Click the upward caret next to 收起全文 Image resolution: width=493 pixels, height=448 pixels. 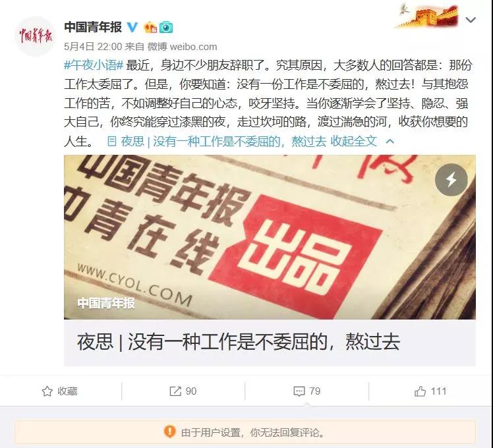(x=390, y=141)
